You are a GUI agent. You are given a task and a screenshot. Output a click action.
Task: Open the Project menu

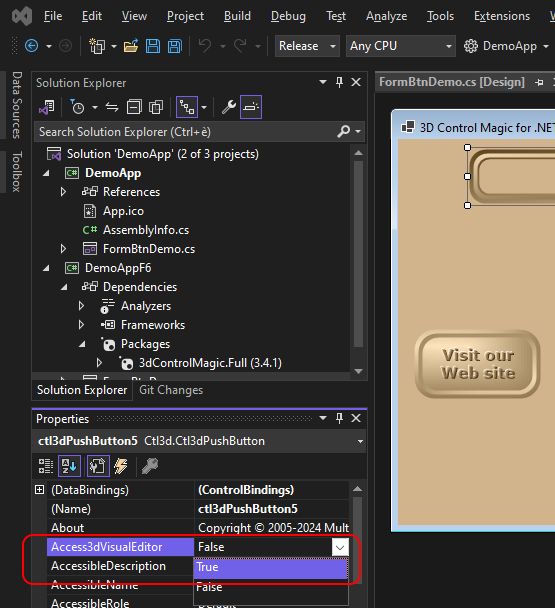point(185,16)
